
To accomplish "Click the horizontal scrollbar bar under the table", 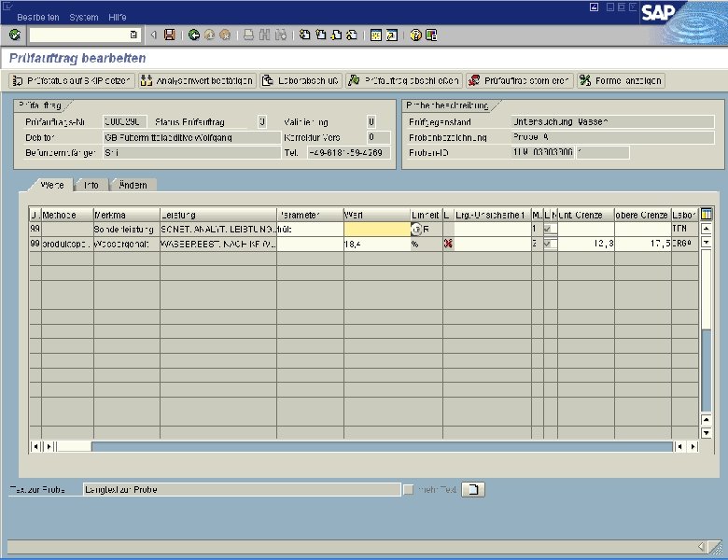I will 382,446.
